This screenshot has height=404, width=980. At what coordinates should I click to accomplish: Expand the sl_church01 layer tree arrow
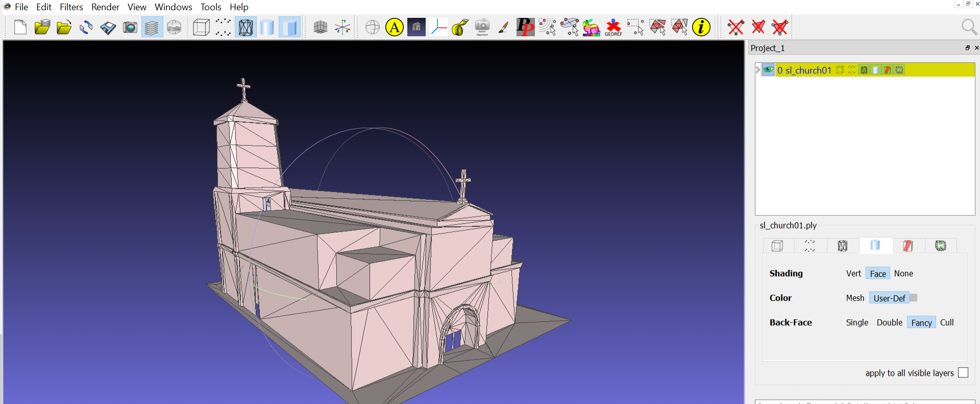[x=758, y=70]
